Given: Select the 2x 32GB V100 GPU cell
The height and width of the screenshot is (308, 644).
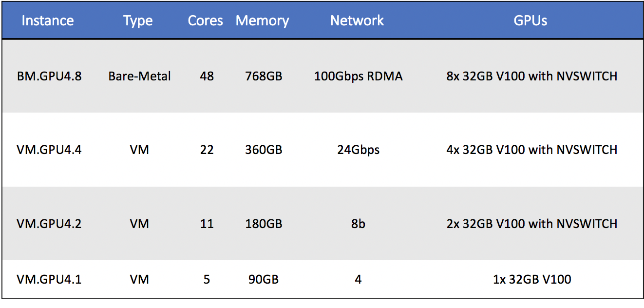Looking at the screenshot, I should [531, 224].
